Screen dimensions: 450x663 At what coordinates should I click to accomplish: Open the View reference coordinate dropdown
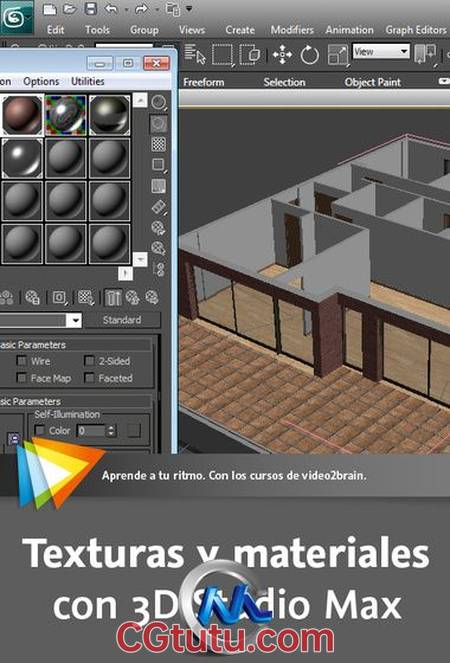[381, 52]
